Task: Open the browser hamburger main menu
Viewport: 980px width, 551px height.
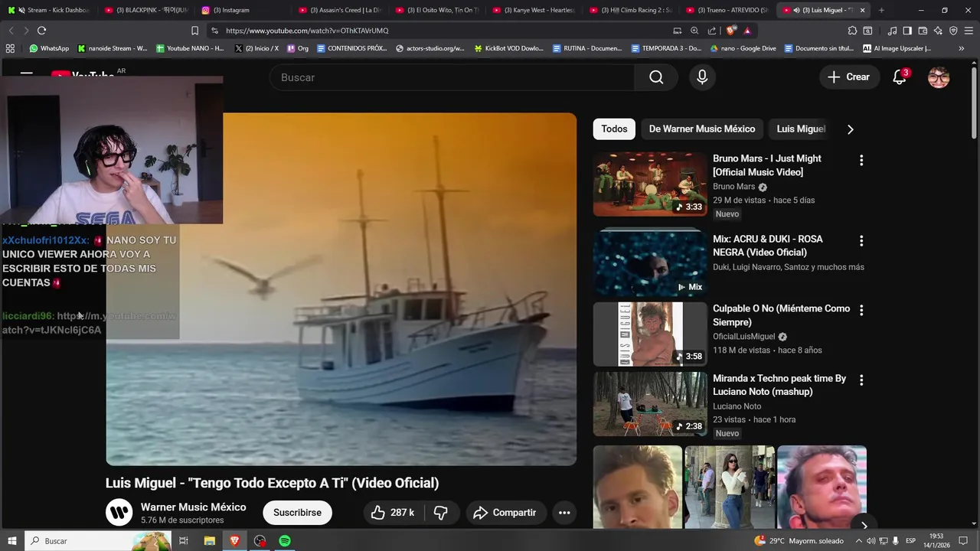Action: (969, 31)
